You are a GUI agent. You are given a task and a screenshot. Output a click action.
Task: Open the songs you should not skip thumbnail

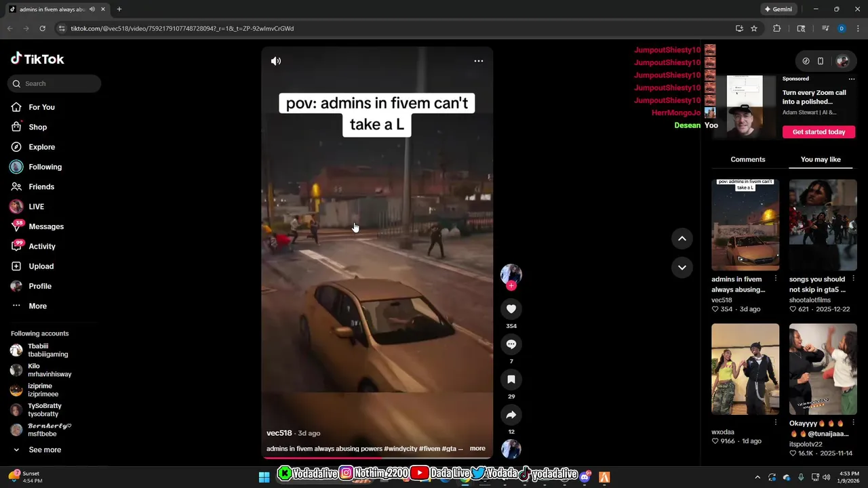[823, 225]
